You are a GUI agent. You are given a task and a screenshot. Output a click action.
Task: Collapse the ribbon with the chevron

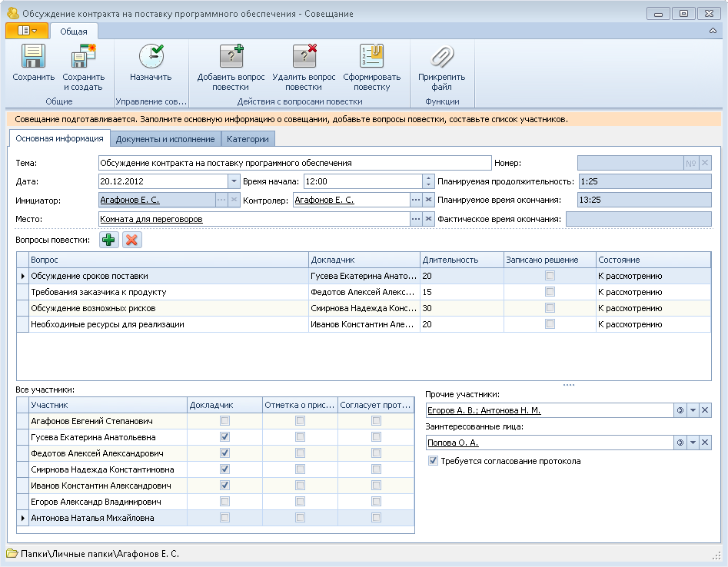(713, 31)
